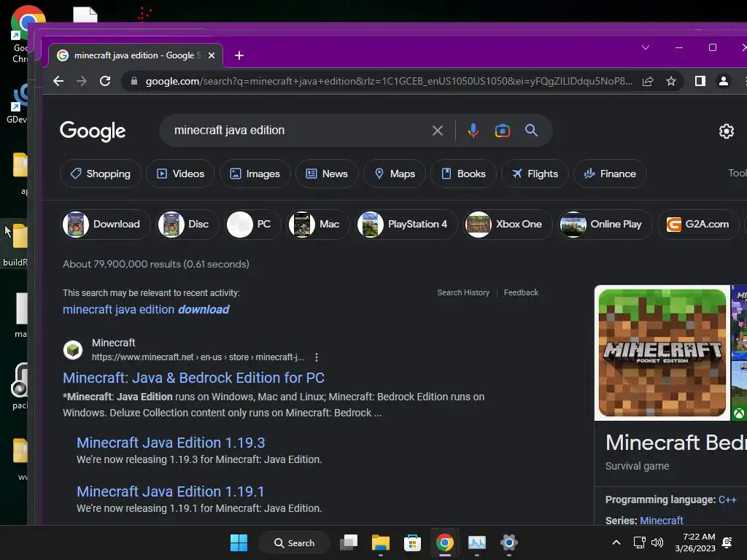Viewport: 747px width, 560px height.
Task: Open Settings gear on taskbar
Action: [508, 542]
